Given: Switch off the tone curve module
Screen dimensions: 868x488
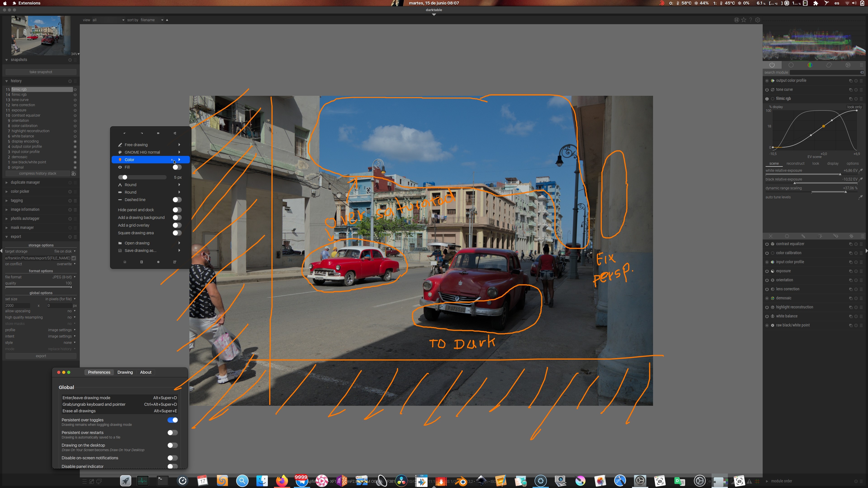Looking at the screenshot, I should (x=767, y=90).
